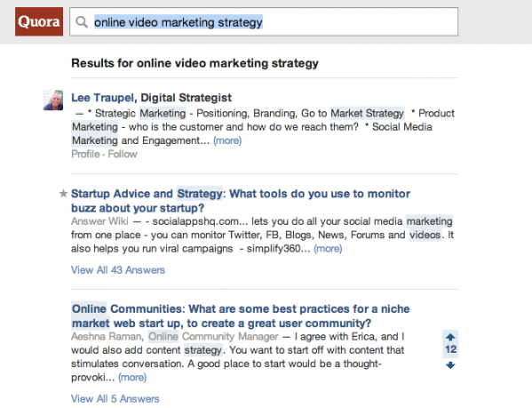Open niche market user community question

pos(241,316)
